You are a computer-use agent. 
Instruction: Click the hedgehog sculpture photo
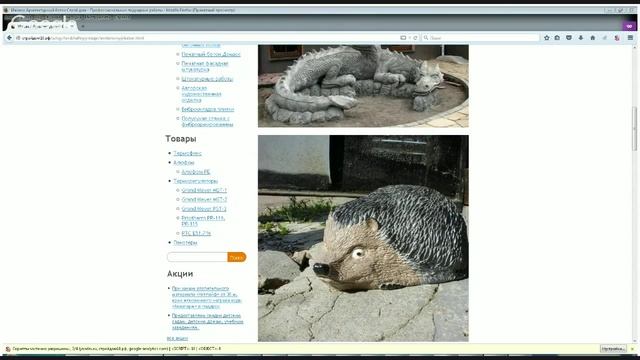point(363,238)
